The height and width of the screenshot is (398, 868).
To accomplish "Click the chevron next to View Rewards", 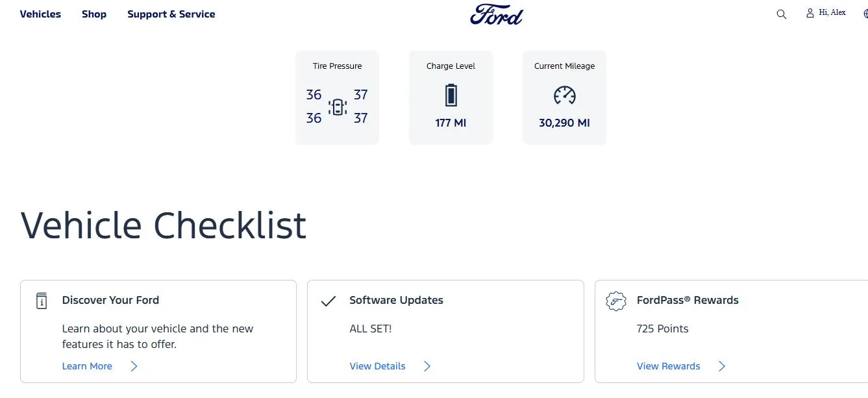I will 722,366.
